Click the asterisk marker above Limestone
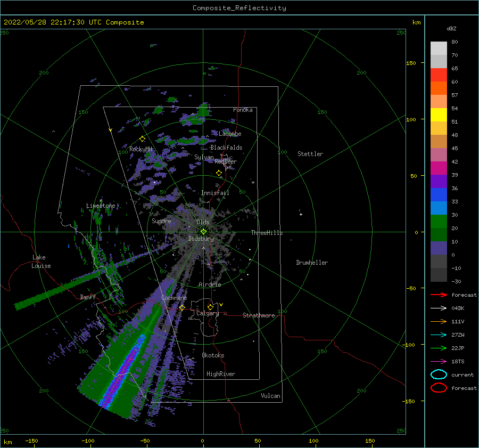Image resolution: width=479 pixels, height=448 pixels. tap(101, 201)
